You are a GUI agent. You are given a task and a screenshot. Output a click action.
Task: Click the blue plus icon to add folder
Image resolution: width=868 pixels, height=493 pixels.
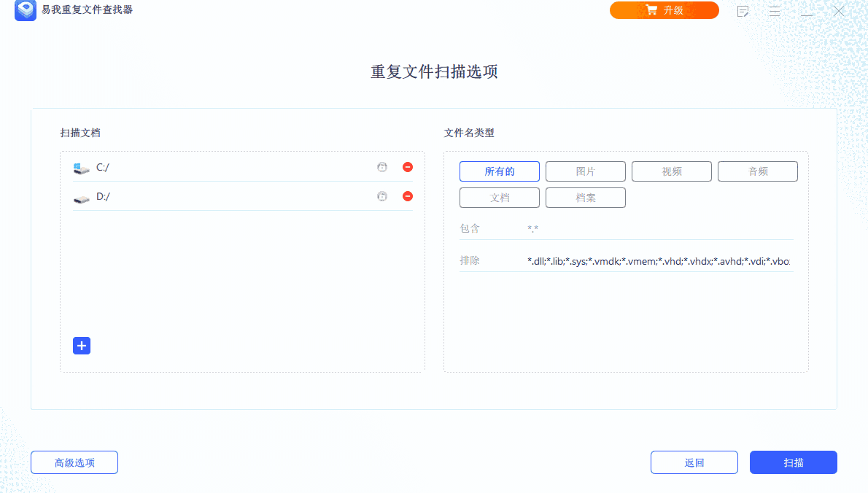click(x=82, y=346)
